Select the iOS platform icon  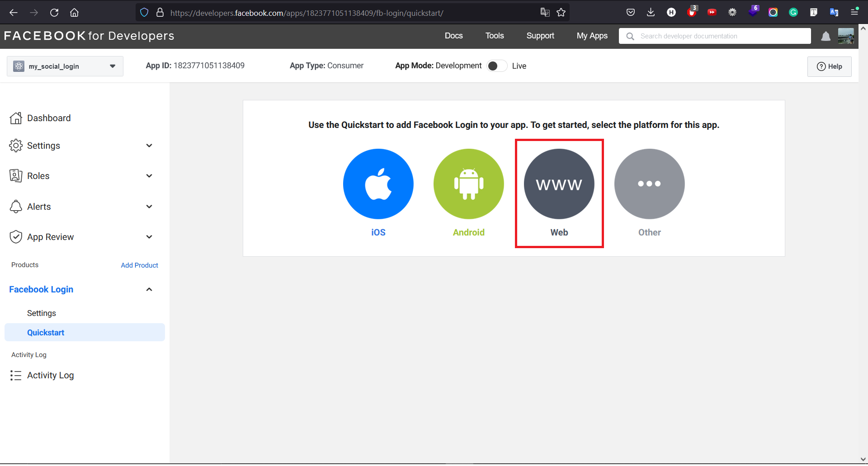[x=378, y=184]
